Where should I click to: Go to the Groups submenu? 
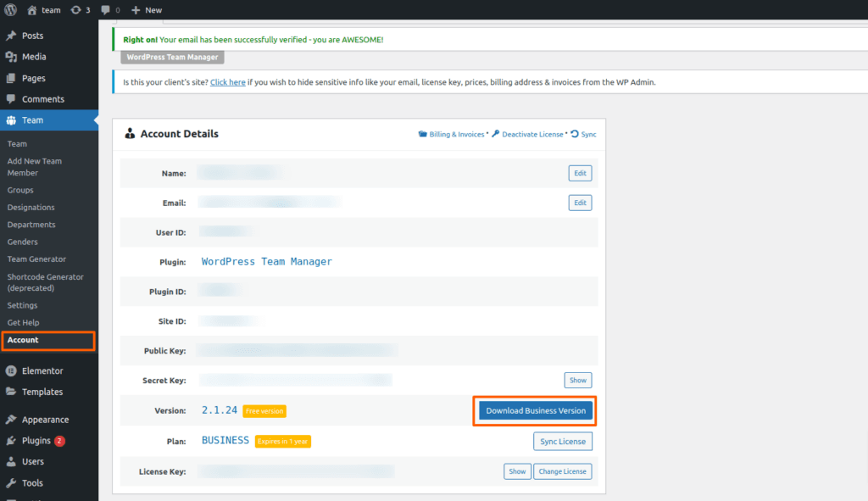20,190
